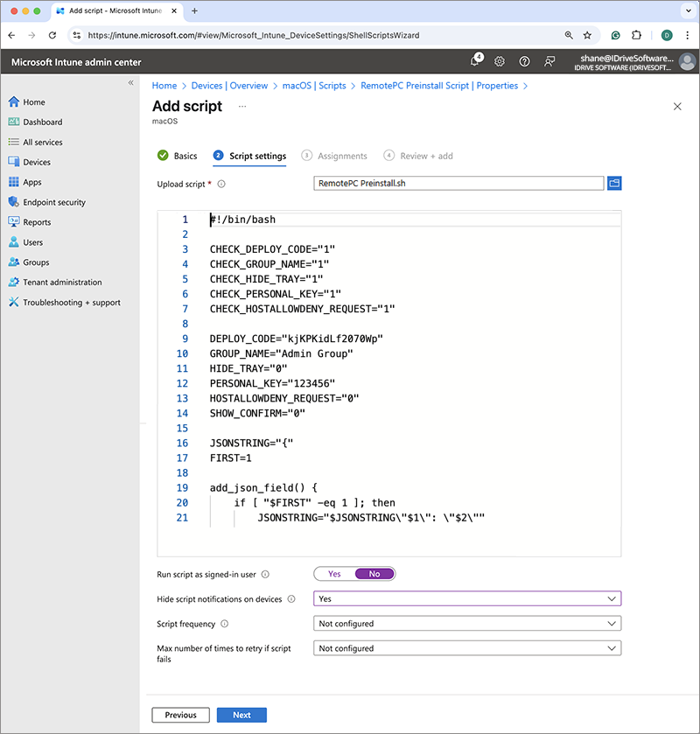This screenshot has width=700, height=734.
Task: Expand Hide script notifications on devices dropdown
Action: point(467,599)
